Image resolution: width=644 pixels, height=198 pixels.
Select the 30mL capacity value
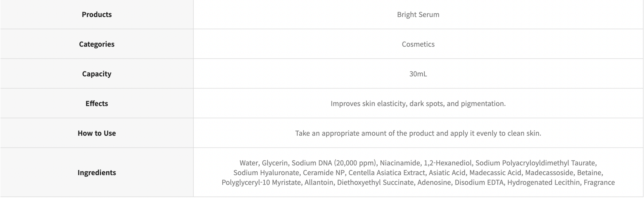click(418, 74)
